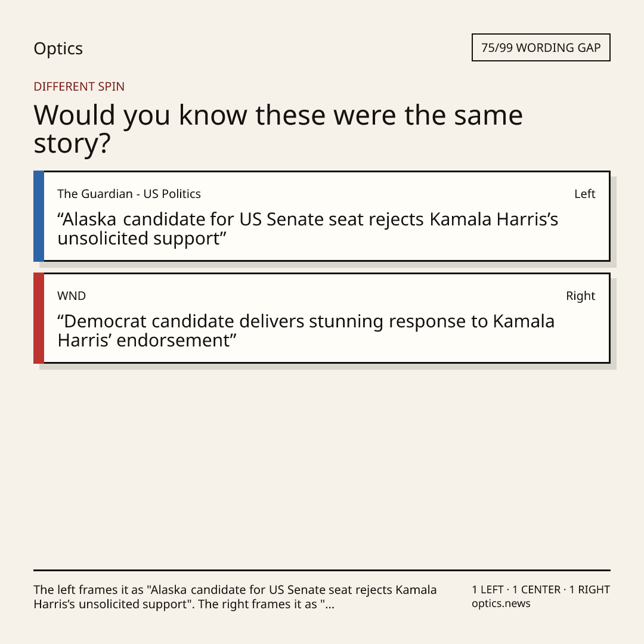Viewport: 644px width, 644px height.
Task: Open the optics.news link
Action: 501,603
